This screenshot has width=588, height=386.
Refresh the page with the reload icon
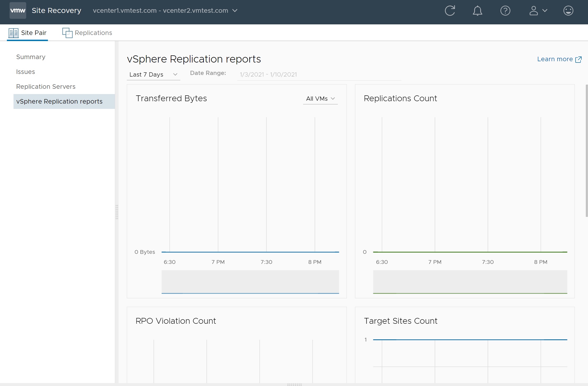450,11
